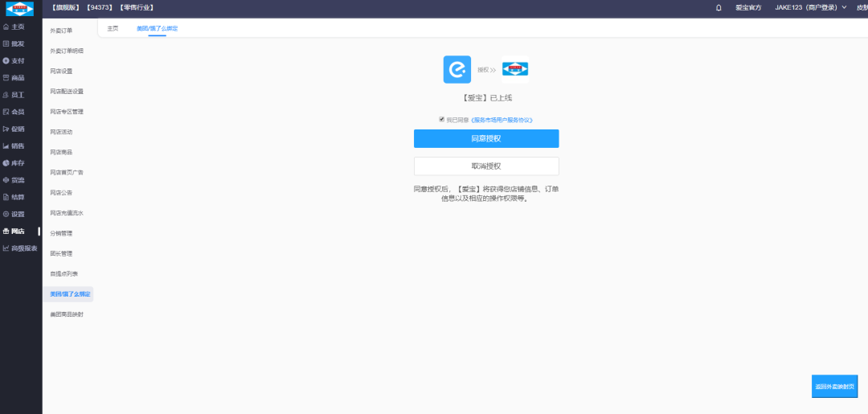Image resolution: width=868 pixels, height=414 pixels.
Task: Open 网店充值流水 submenu item
Action: (x=67, y=213)
